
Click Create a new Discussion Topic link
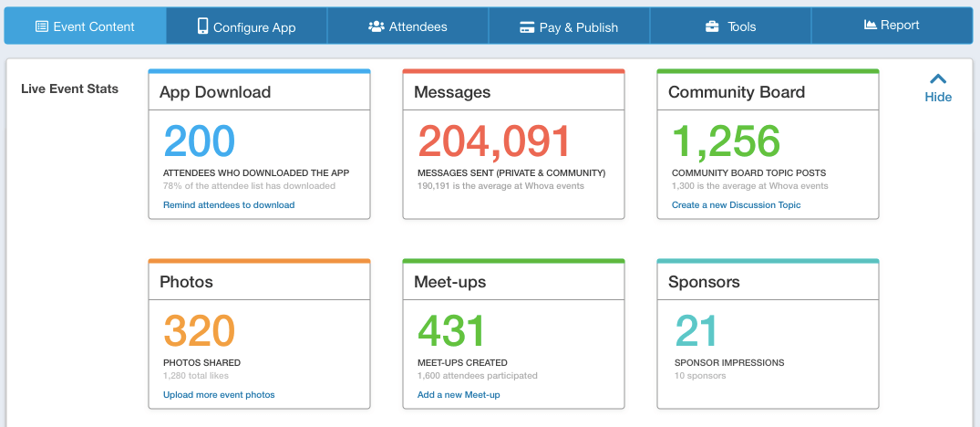736,205
